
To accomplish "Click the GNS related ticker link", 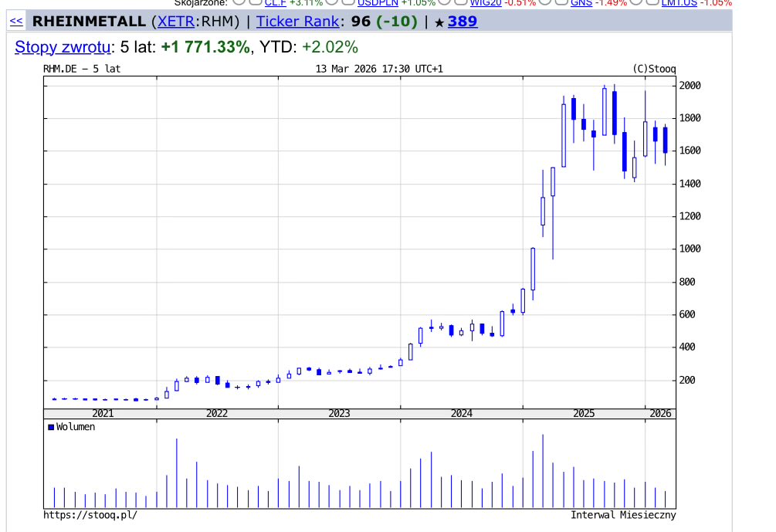I will point(581,3).
